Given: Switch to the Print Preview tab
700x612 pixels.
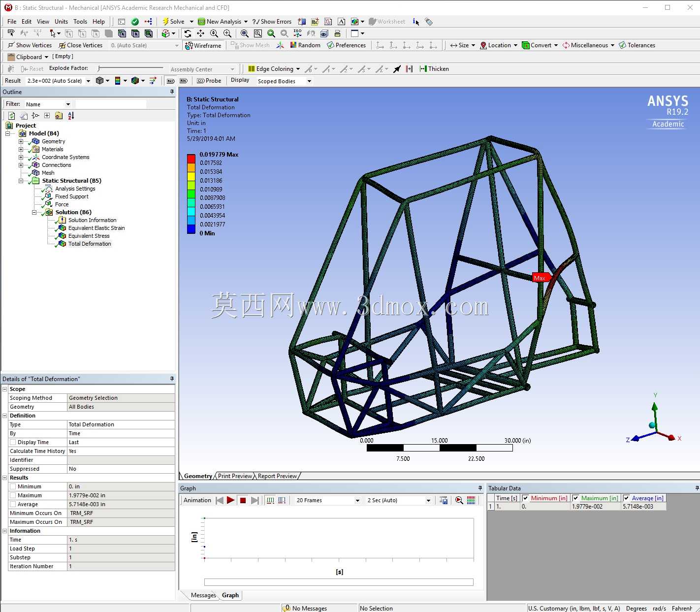Looking at the screenshot, I should click(235, 476).
